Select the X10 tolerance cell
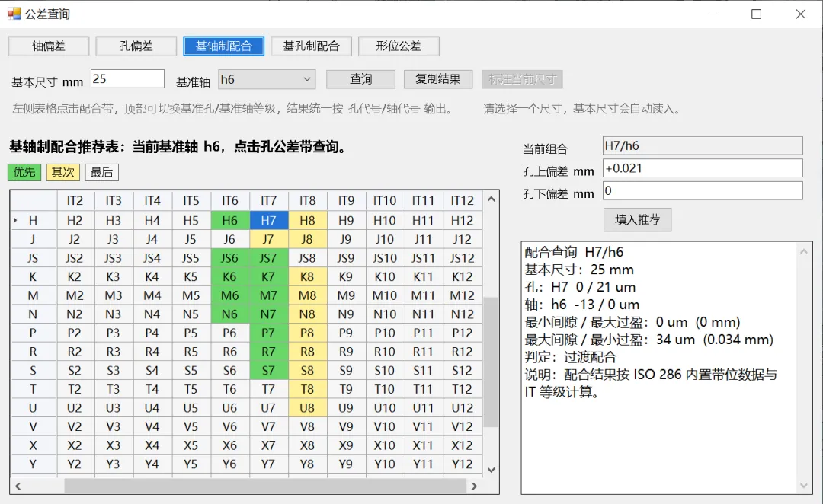The height and width of the screenshot is (504, 823). [x=385, y=445]
